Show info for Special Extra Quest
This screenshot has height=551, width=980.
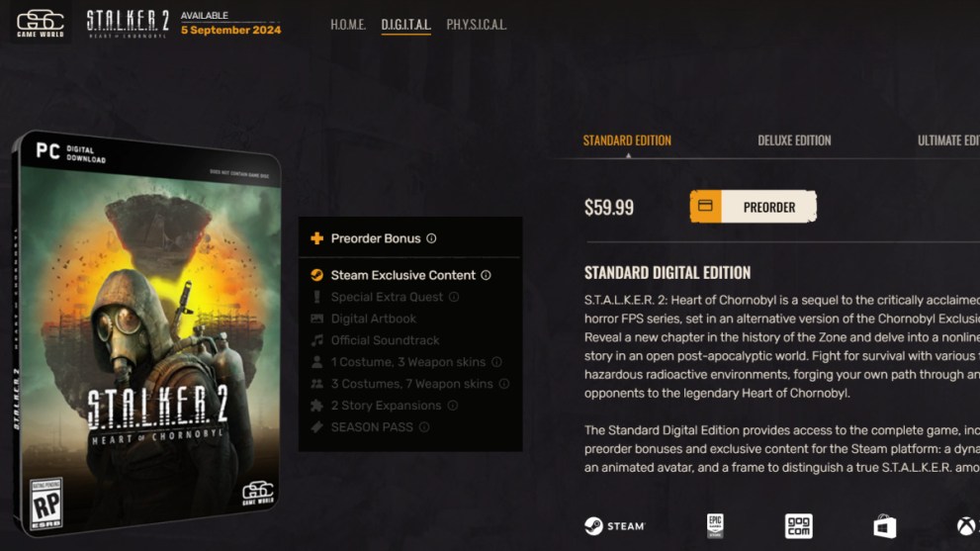[x=454, y=297]
